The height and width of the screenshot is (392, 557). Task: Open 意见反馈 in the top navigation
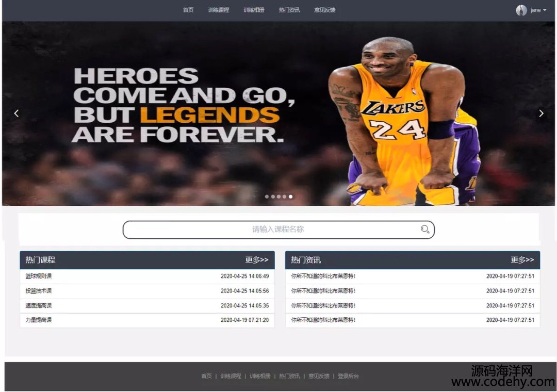click(325, 10)
